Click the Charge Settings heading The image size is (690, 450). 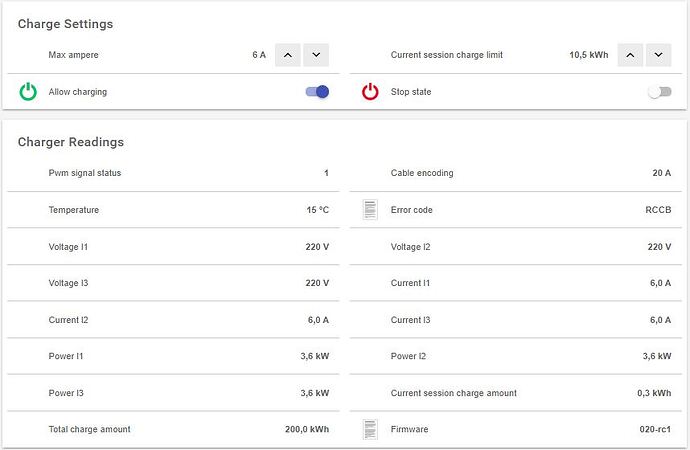coord(66,24)
